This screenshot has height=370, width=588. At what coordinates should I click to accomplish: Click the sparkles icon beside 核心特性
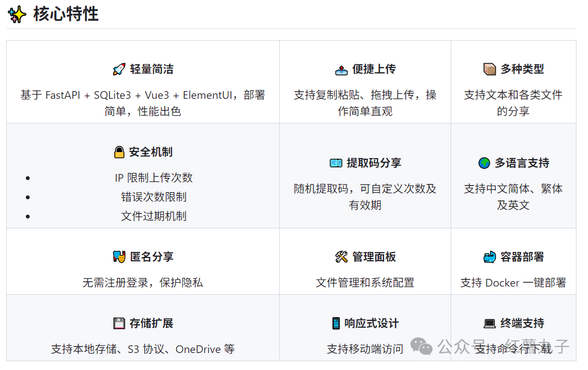[x=17, y=15]
